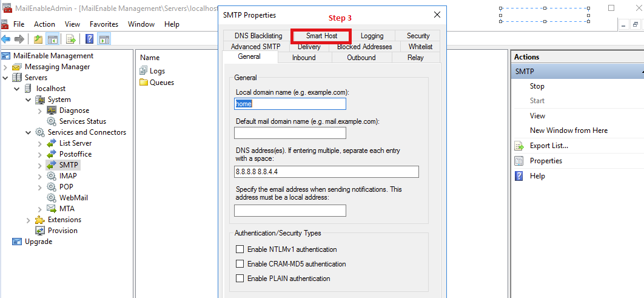Click the Logs icon in list pane

click(143, 70)
